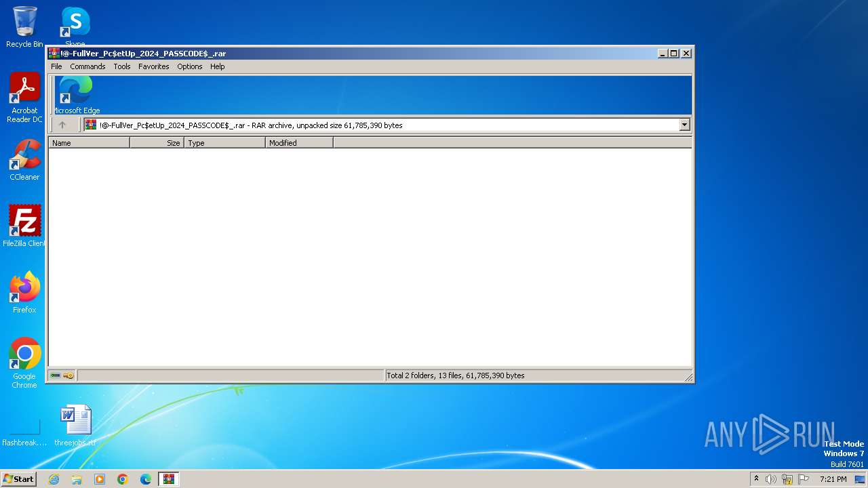This screenshot has width=868, height=488.
Task: Open the Tools menu
Action: 122,66
